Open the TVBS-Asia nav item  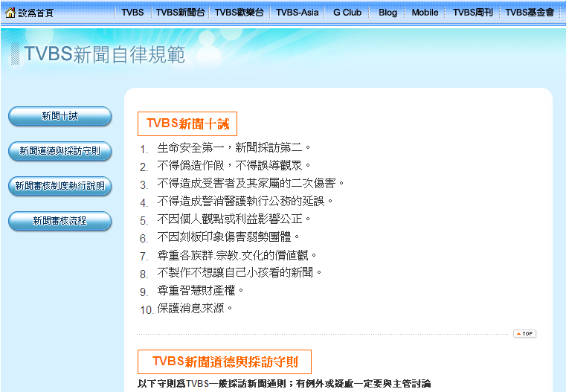click(x=297, y=12)
